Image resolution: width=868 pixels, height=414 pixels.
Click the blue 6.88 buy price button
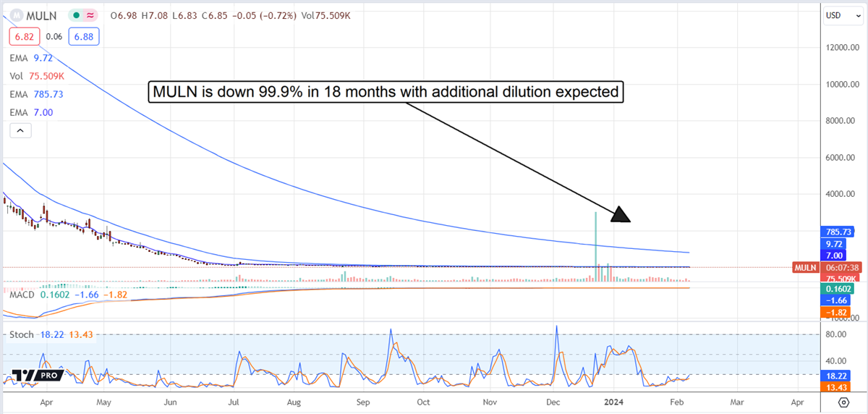click(84, 36)
